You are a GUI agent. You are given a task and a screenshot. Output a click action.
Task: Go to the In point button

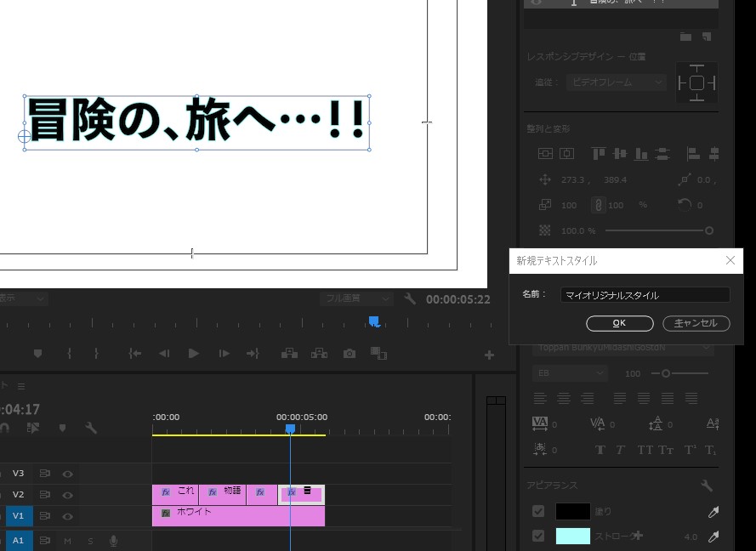click(x=134, y=354)
